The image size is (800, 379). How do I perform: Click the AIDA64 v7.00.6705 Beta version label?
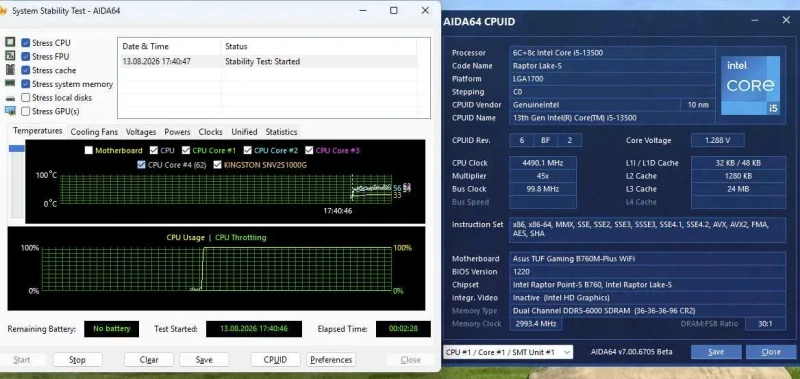tap(632, 352)
